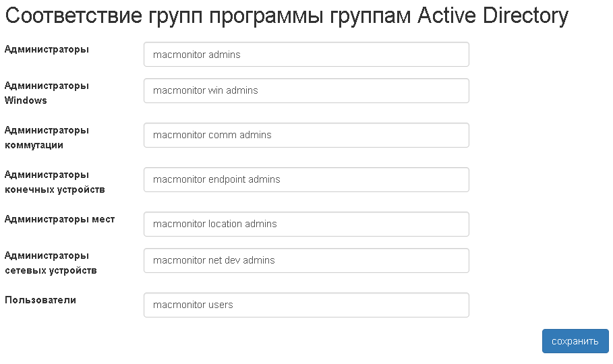Click the Пользователи label

click(40, 300)
